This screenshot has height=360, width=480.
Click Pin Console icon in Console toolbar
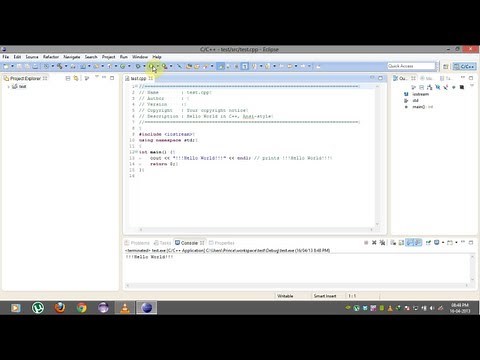[428, 243]
